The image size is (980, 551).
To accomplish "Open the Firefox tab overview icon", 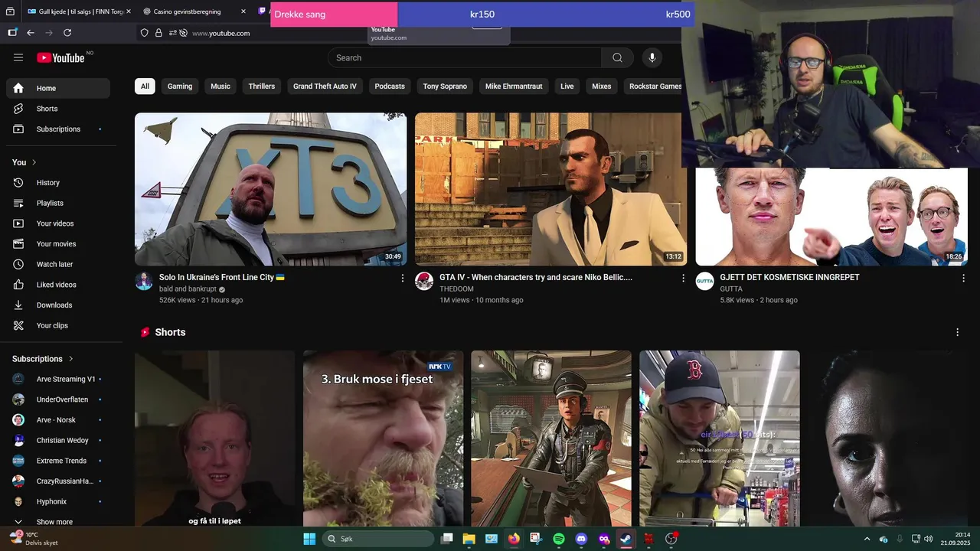I will (x=10, y=11).
